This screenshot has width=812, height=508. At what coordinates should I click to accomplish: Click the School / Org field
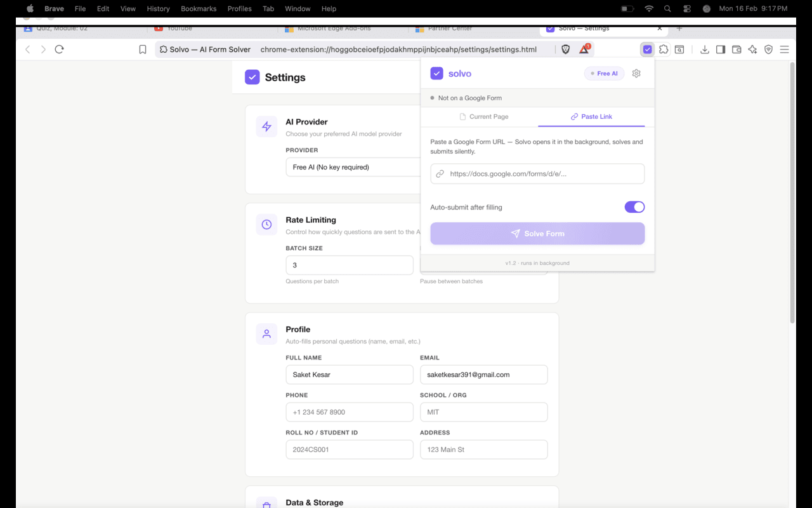(483, 412)
